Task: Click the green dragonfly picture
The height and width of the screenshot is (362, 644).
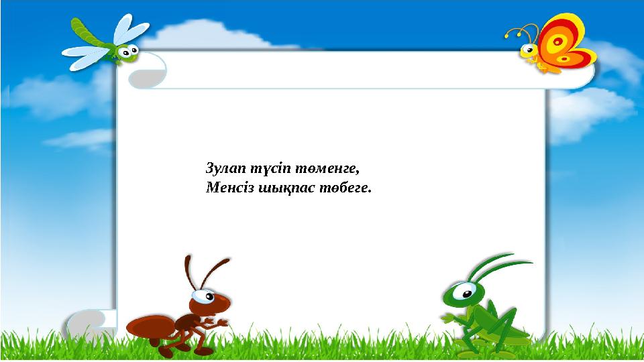Action: point(105,43)
